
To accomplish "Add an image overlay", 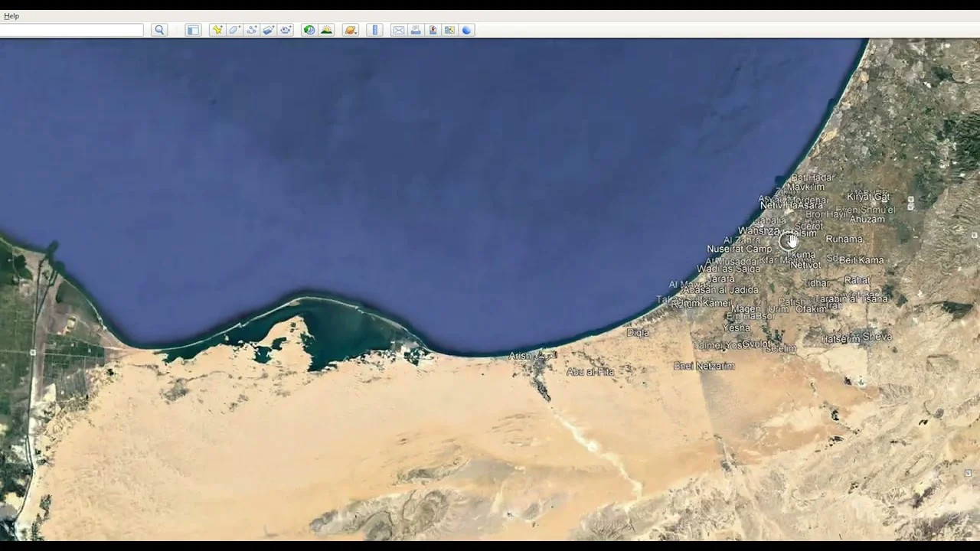I will pyautogui.click(x=268, y=30).
